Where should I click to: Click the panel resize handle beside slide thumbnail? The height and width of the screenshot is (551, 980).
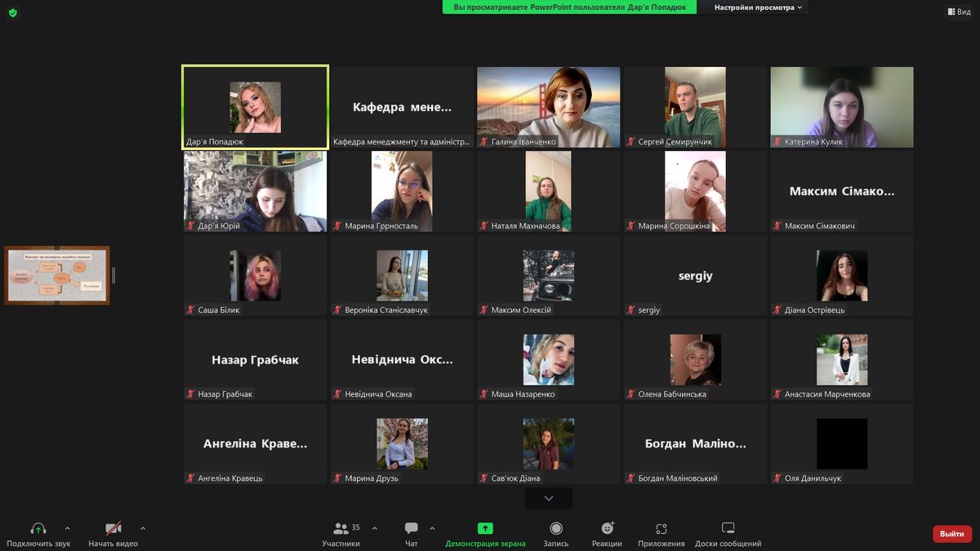point(114,276)
